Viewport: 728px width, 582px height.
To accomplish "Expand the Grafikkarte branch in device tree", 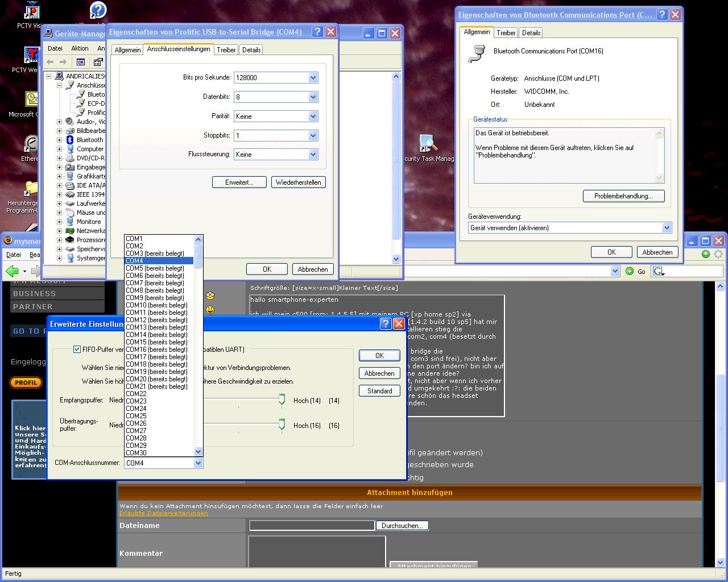I will 59,176.
